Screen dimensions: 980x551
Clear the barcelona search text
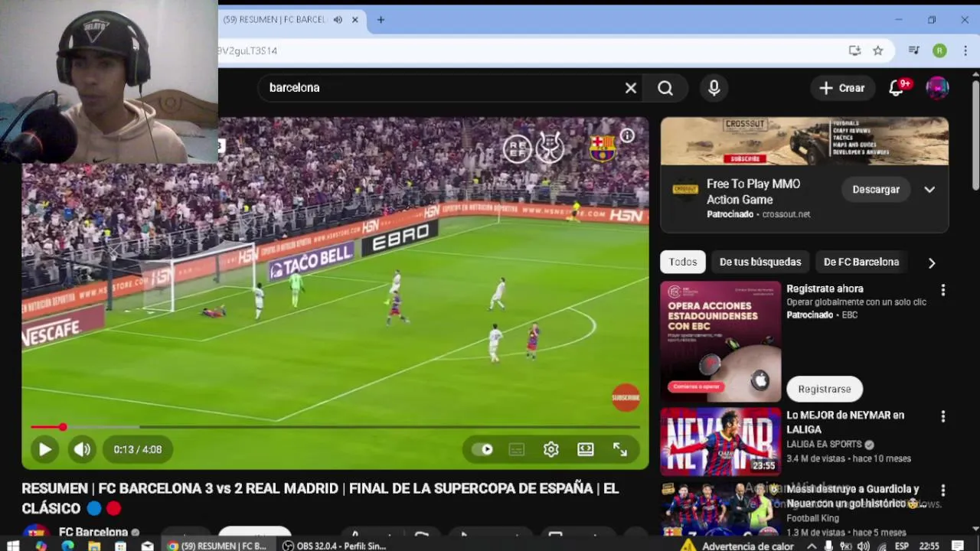coord(630,88)
